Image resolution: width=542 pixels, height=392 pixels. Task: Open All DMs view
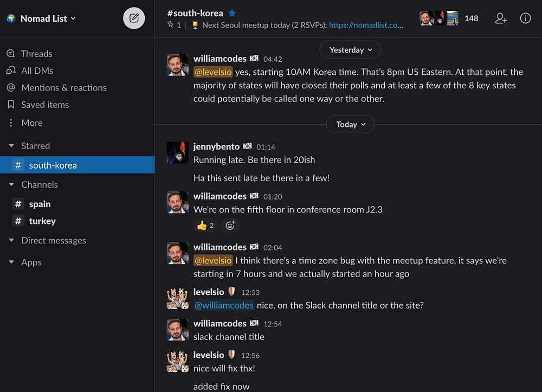pos(37,70)
